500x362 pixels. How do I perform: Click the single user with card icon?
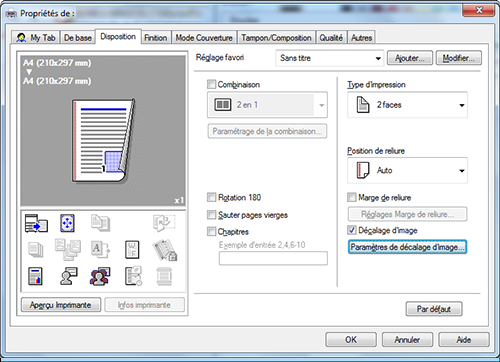click(x=69, y=276)
